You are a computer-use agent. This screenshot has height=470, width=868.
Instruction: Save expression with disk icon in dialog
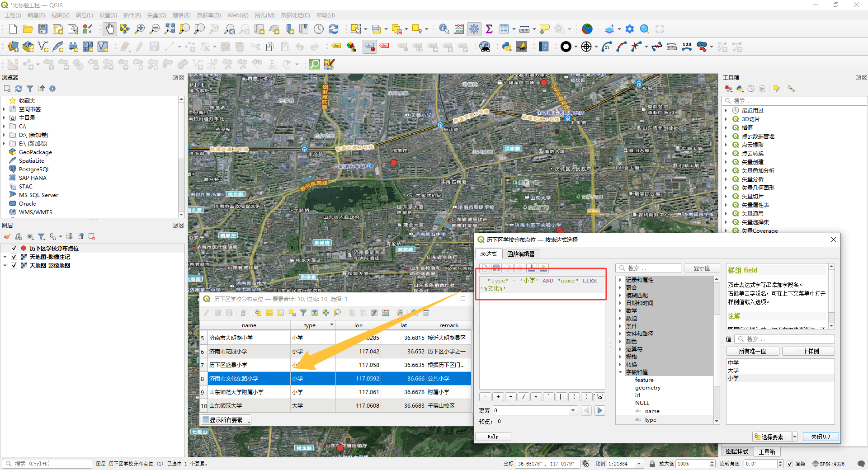(x=496, y=268)
